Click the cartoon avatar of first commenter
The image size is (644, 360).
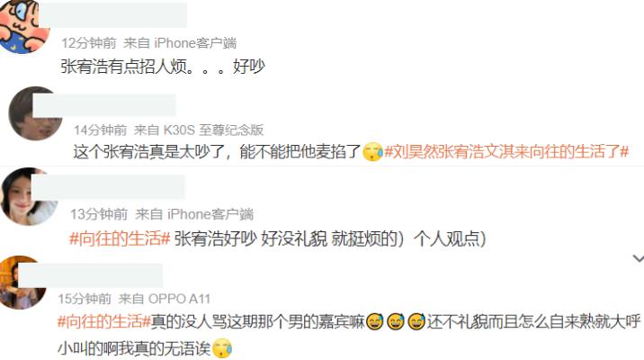pyautogui.click(x=23, y=25)
